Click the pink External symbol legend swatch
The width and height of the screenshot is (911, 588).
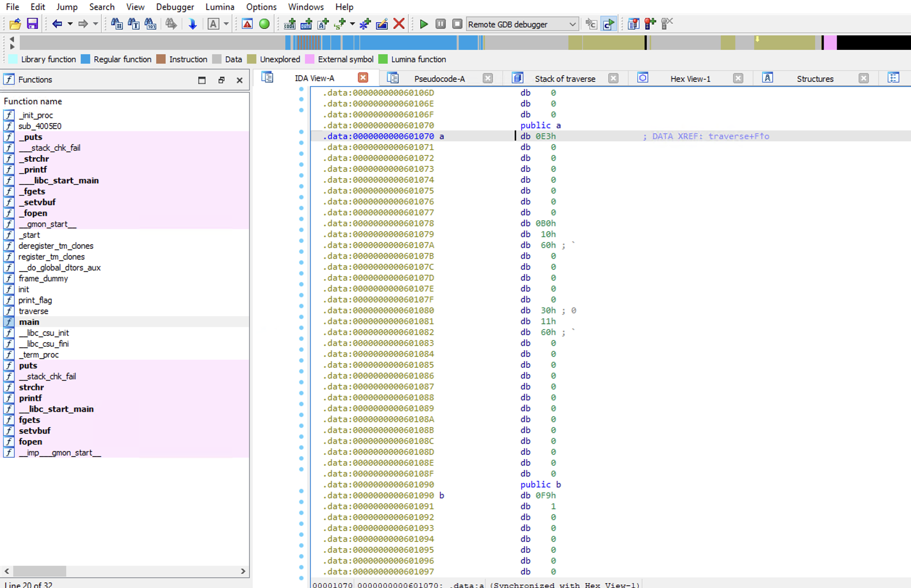pos(310,59)
